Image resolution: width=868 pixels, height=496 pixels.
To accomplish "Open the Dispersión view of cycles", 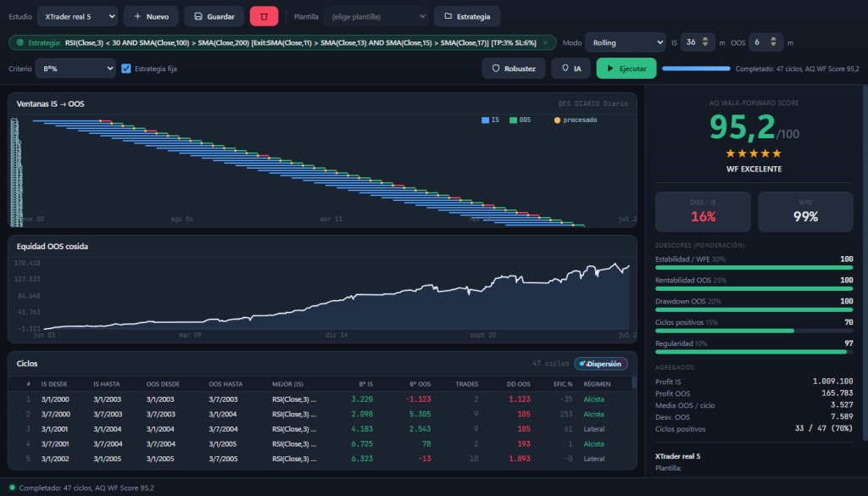I will pyautogui.click(x=601, y=364).
